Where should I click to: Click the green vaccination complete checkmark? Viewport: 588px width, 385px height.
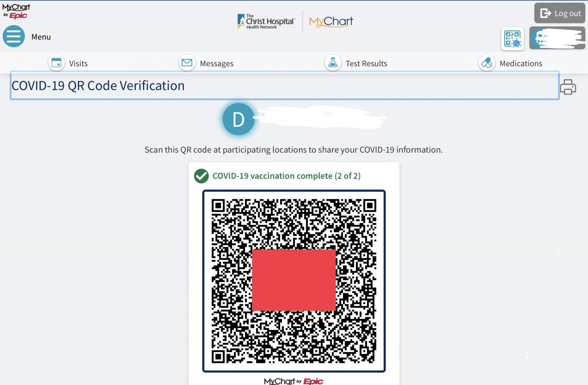click(201, 176)
